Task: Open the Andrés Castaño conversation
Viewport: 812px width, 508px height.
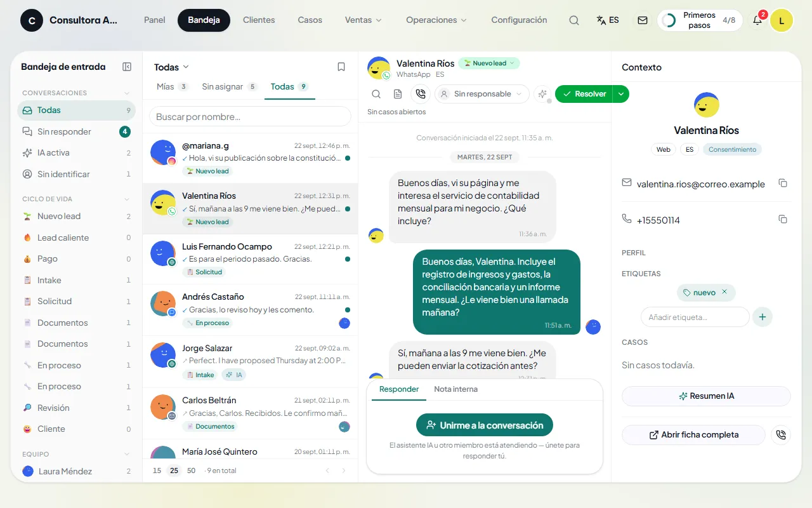Action: pyautogui.click(x=250, y=311)
